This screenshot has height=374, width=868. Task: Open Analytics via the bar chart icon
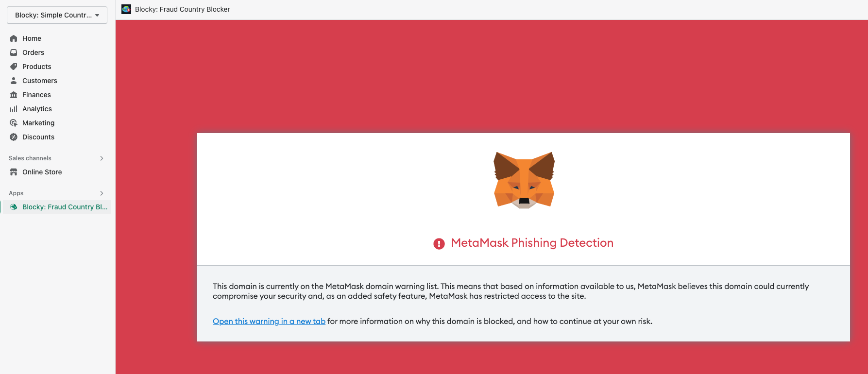tap(14, 108)
